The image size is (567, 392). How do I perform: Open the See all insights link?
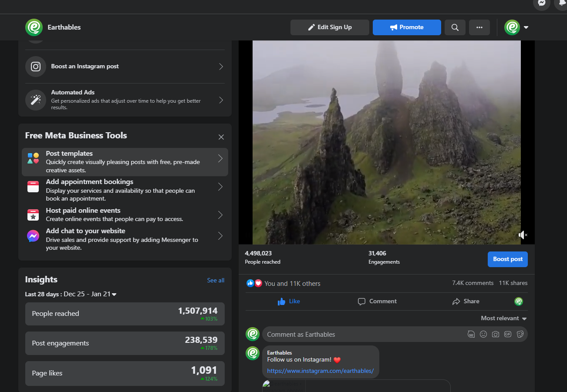click(x=216, y=280)
